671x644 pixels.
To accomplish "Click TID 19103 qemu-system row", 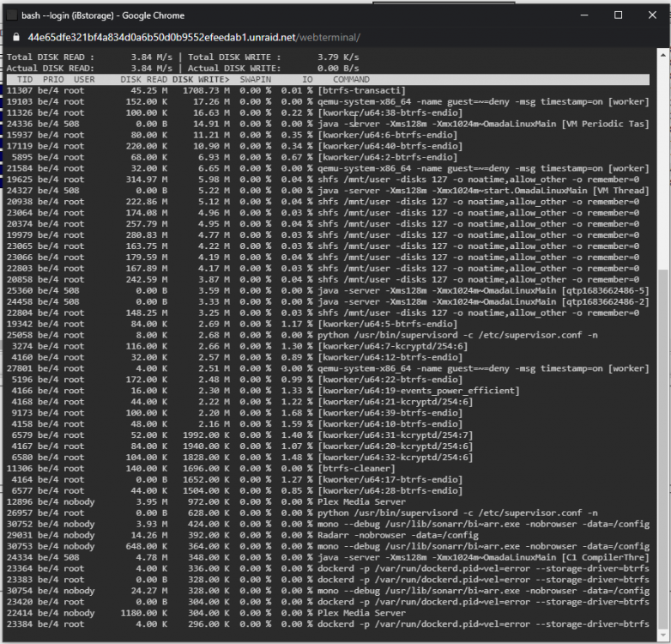I will point(328,101).
